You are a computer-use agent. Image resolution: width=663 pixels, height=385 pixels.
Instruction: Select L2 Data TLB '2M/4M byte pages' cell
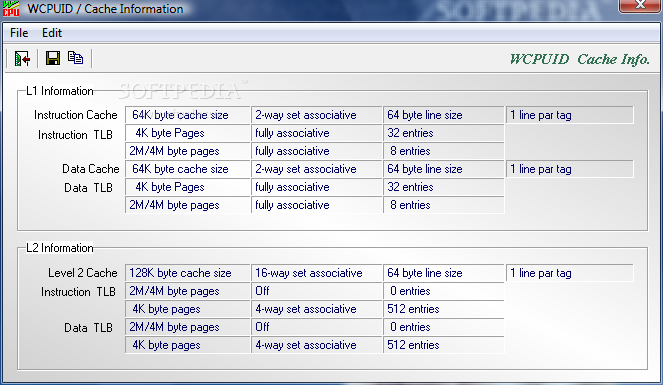point(188,327)
